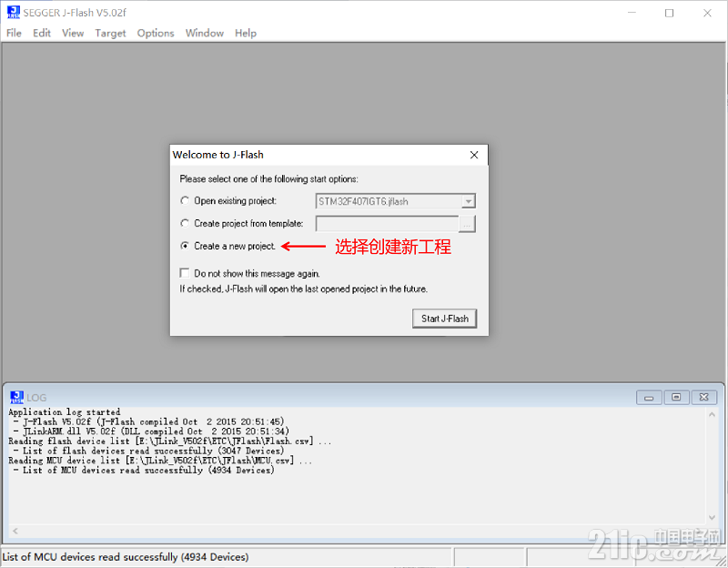Click 'List of MCU devices' line in LOG window
Image resolution: width=728 pixels, height=568 pixels.
tap(144, 470)
